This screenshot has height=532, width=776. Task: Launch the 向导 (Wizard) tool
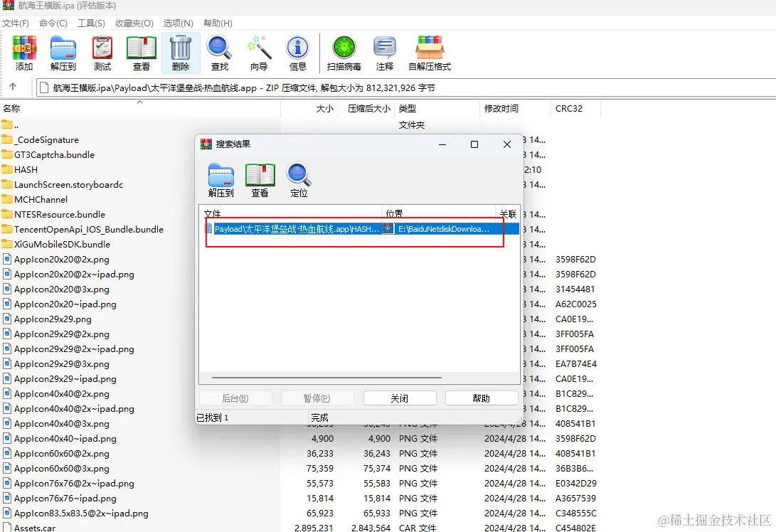(259, 53)
